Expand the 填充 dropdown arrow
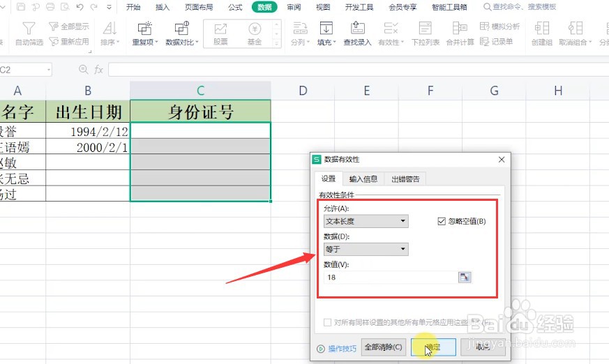This screenshot has height=364, width=609. pos(335,43)
